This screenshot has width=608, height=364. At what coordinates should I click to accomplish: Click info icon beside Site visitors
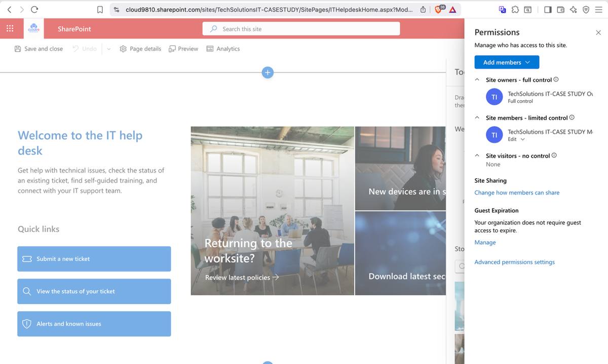click(x=554, y=155)
